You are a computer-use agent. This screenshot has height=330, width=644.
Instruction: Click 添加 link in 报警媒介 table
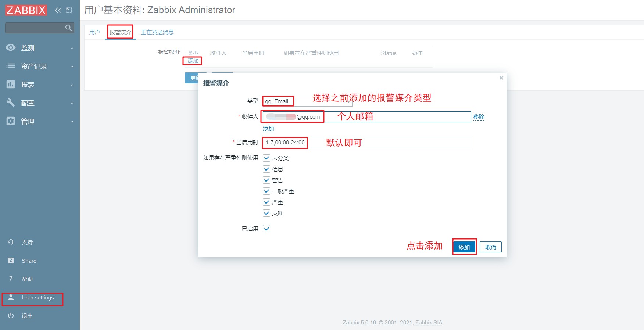[193, 61]
